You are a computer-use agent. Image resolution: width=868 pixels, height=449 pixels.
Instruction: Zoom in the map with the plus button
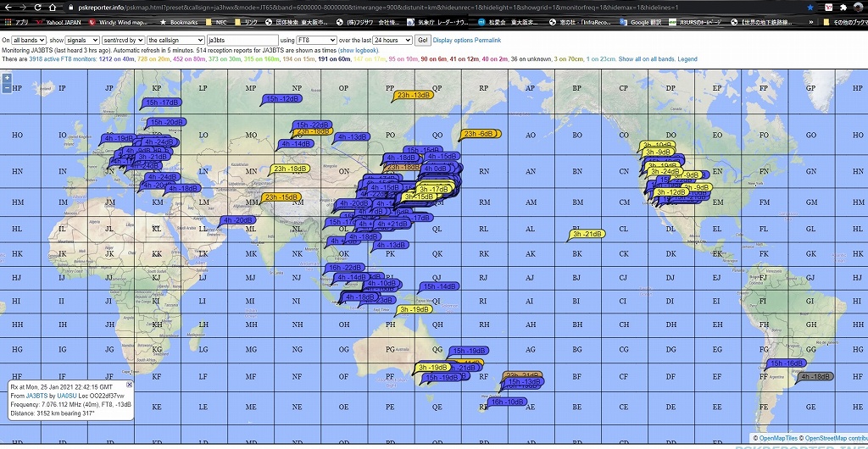(7, 79)
